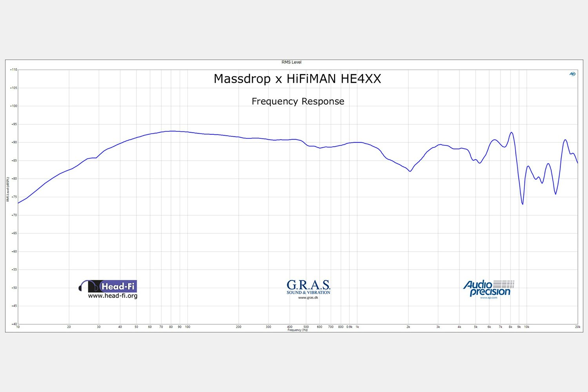Open the www.head-fi.org link
Viewport: 588px width, 392px height.
113,296
